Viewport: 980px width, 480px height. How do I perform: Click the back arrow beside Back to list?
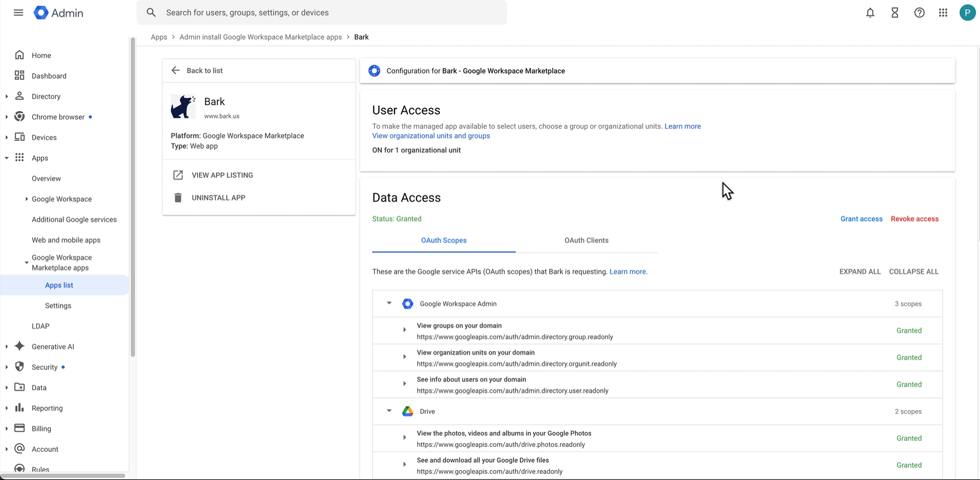(176, 70)
